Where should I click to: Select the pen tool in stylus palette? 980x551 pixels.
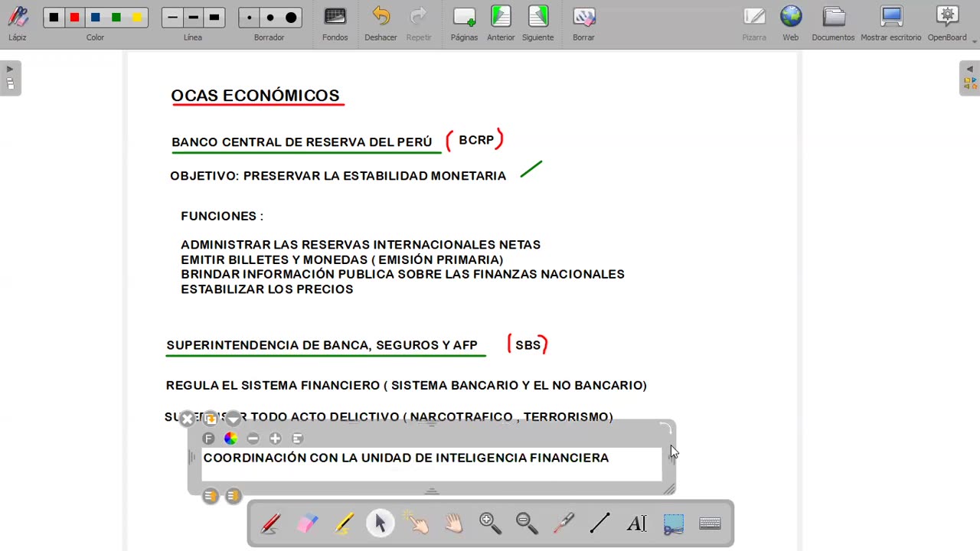(x=270, y=523)
